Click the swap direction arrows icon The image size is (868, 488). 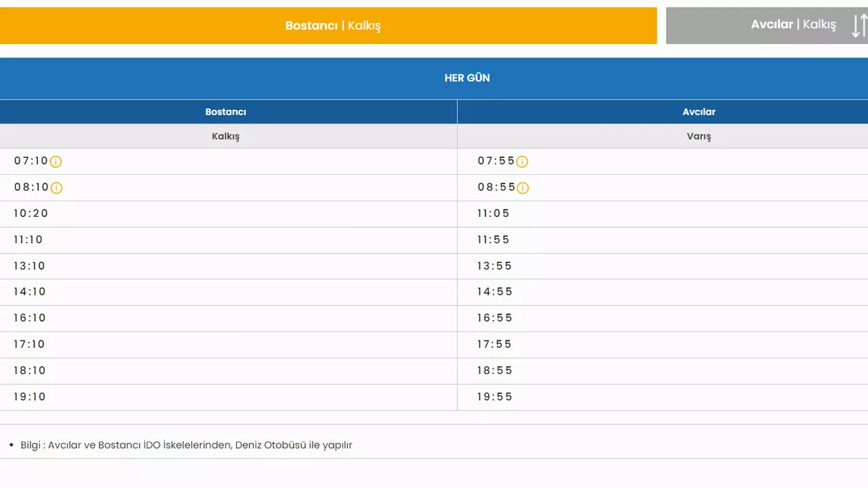tap(859, 26)
